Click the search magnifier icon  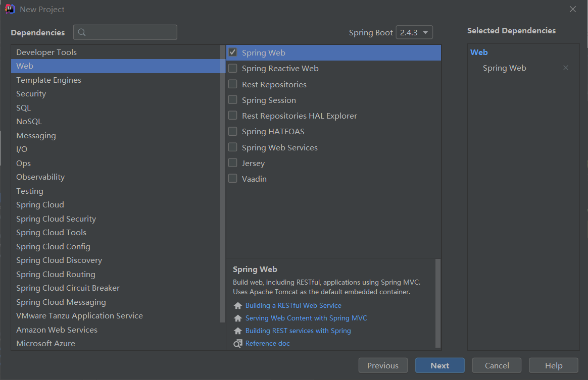coord(82,32)
